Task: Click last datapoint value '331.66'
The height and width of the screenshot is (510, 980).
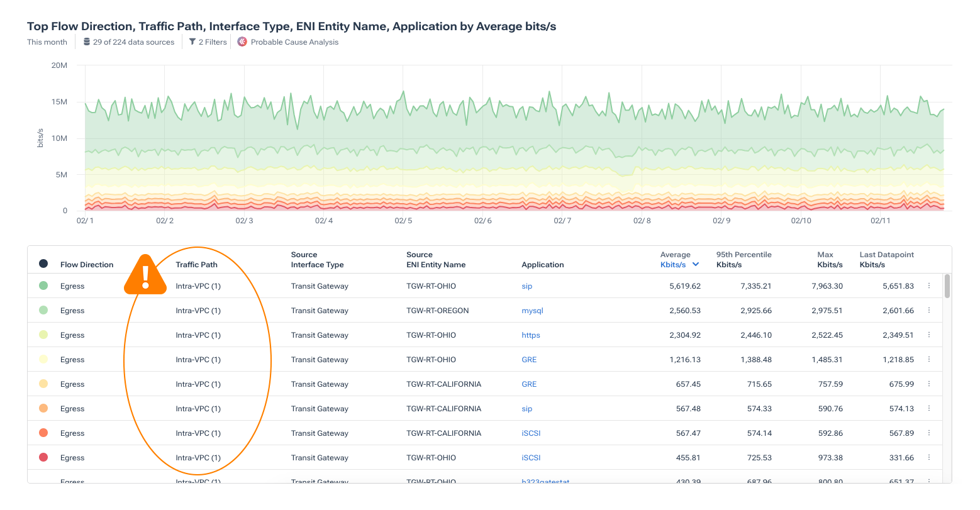Action: point(901,458)
